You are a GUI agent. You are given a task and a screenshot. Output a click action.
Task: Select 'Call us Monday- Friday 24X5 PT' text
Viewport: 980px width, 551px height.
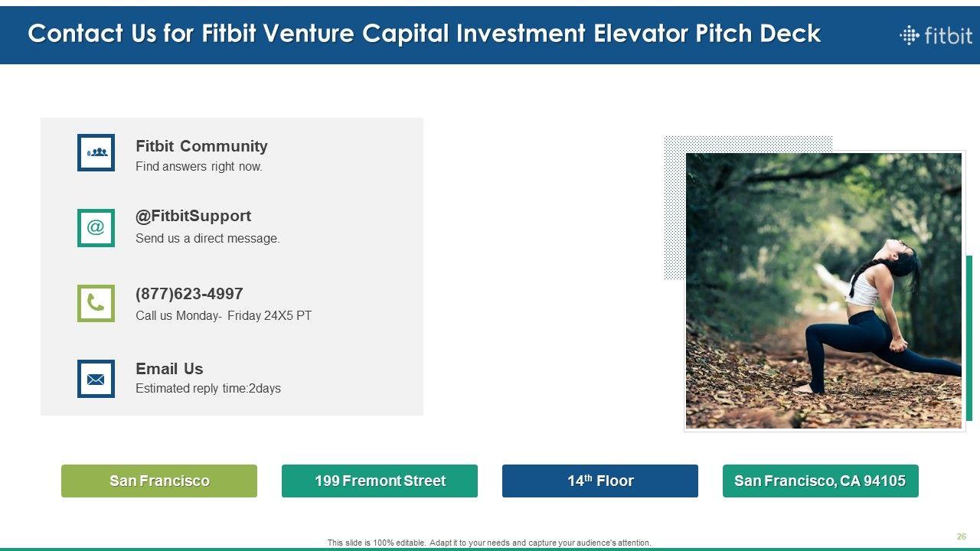coord(224,315)
